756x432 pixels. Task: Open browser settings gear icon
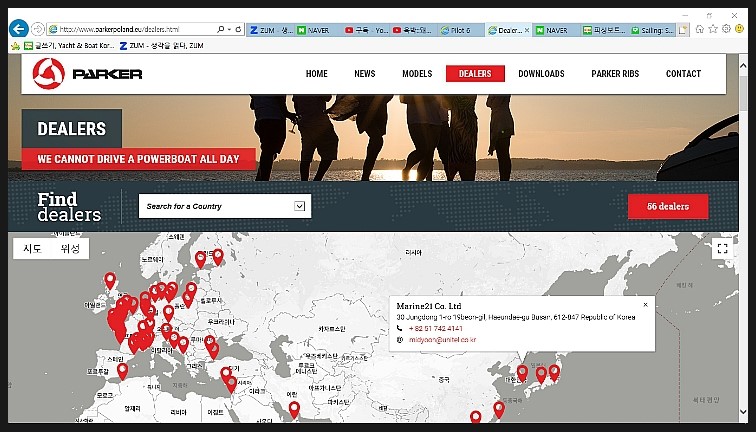click(726, 29)
